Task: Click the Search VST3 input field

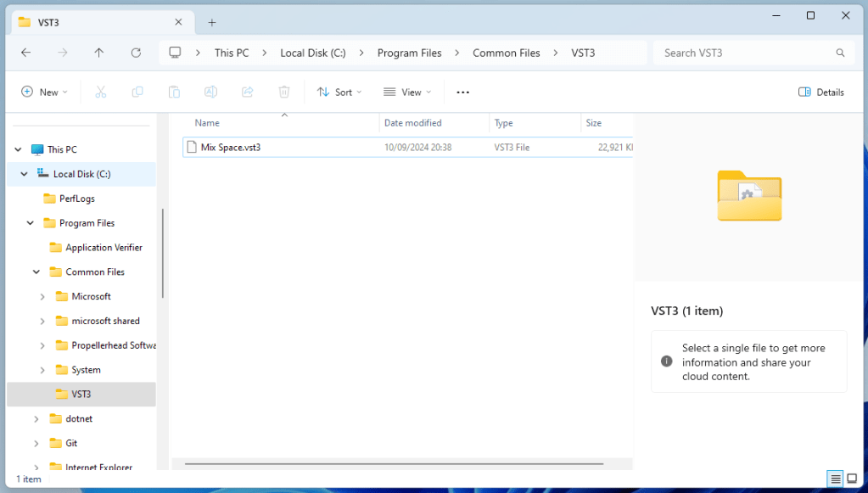Action: (747, 53)
